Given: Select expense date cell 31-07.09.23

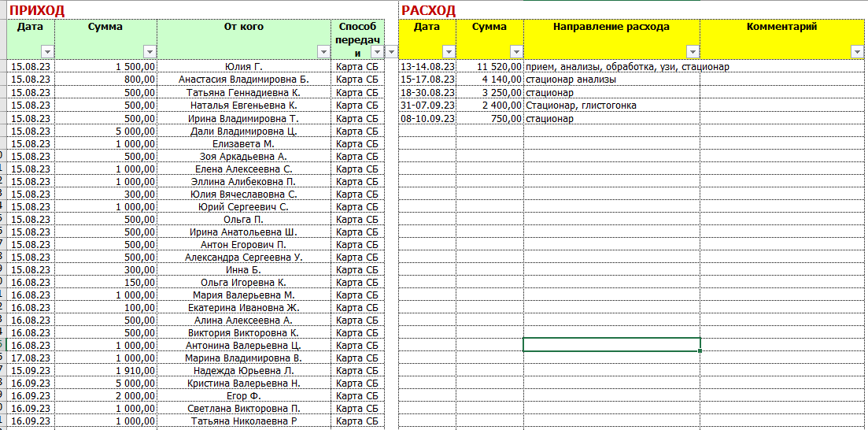Looking at the screenshot, I should [x=427, y=105].
